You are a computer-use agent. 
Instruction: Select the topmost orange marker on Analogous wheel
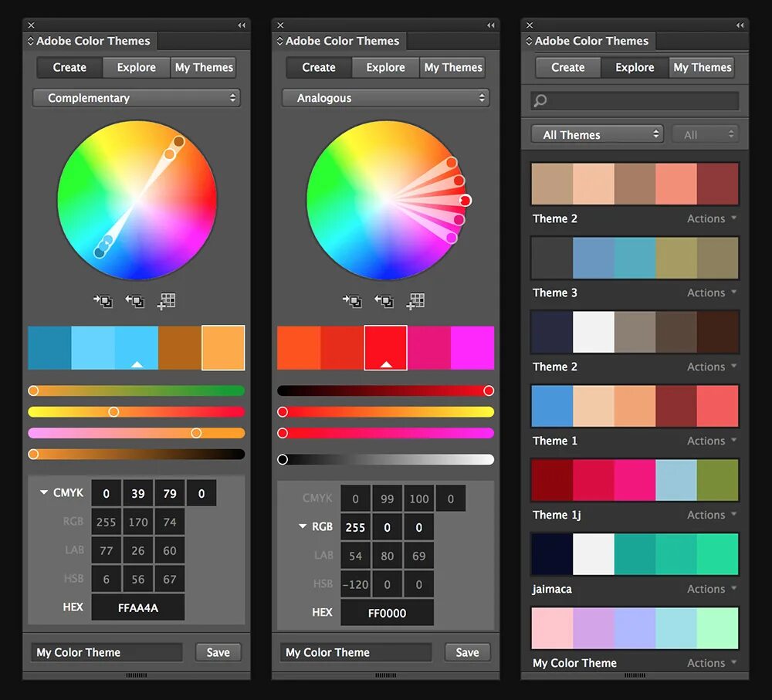(452, 162)
